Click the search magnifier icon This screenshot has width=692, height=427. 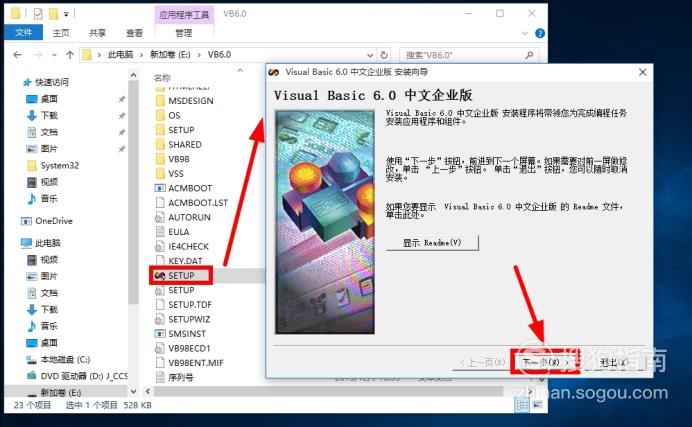(529, 55)
